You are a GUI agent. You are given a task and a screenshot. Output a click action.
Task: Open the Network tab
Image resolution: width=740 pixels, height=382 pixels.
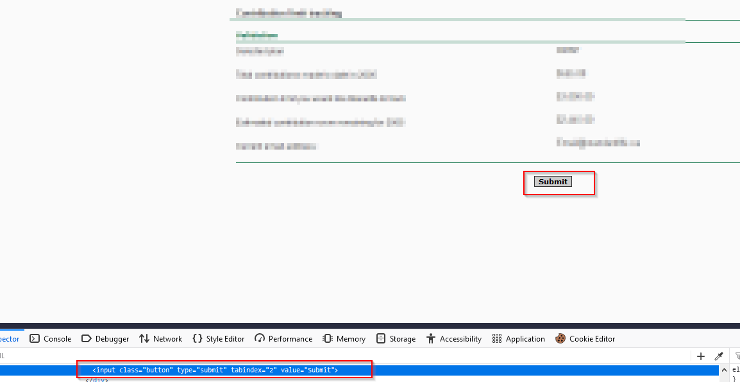pyautogui.click(x=160, y=339)
